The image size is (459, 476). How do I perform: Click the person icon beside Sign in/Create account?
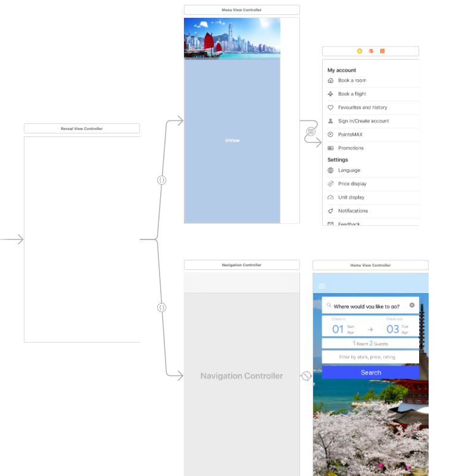(x=330, y=121)
